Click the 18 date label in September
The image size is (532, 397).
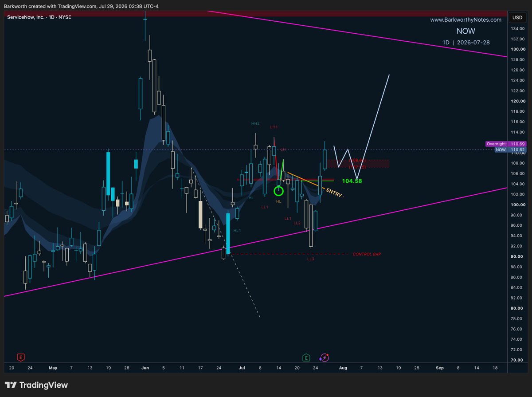495,368
